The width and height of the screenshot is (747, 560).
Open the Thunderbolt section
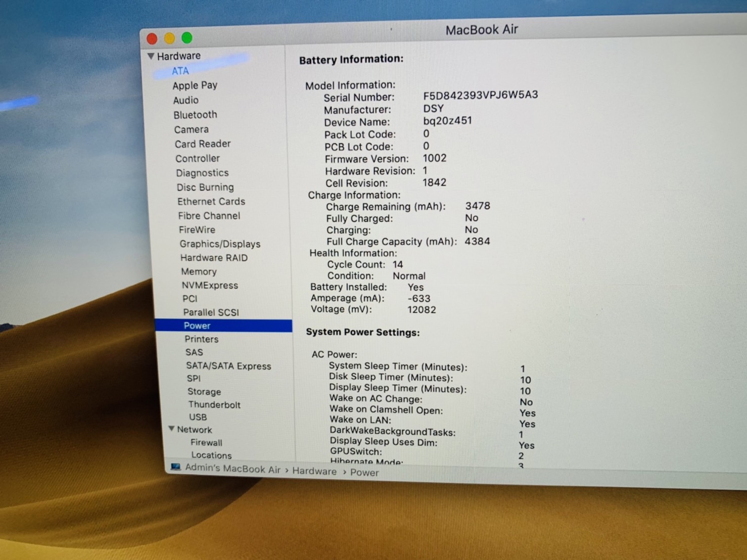click(214, 405)
